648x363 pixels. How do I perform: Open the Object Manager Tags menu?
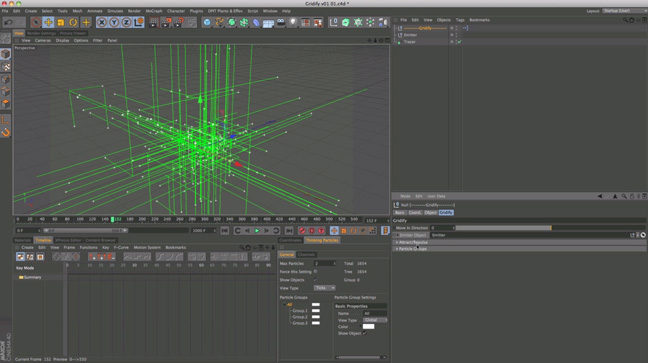[x=460, y=20]
